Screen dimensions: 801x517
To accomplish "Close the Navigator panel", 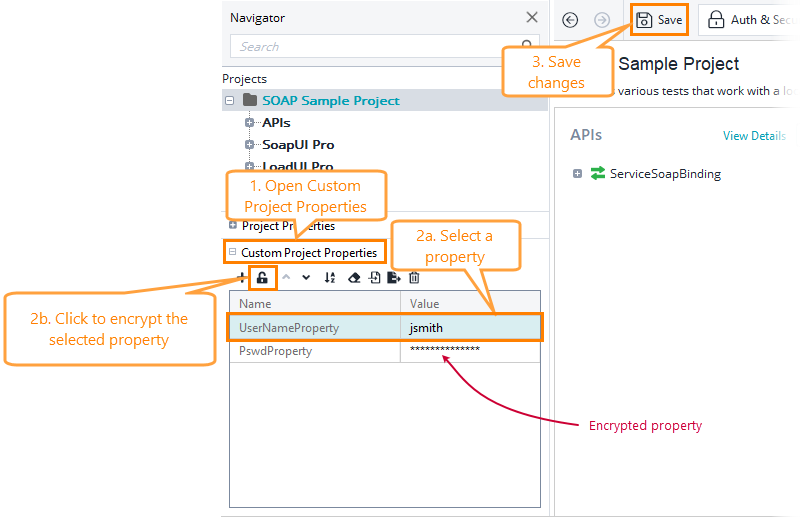I will tap(532, 17).
